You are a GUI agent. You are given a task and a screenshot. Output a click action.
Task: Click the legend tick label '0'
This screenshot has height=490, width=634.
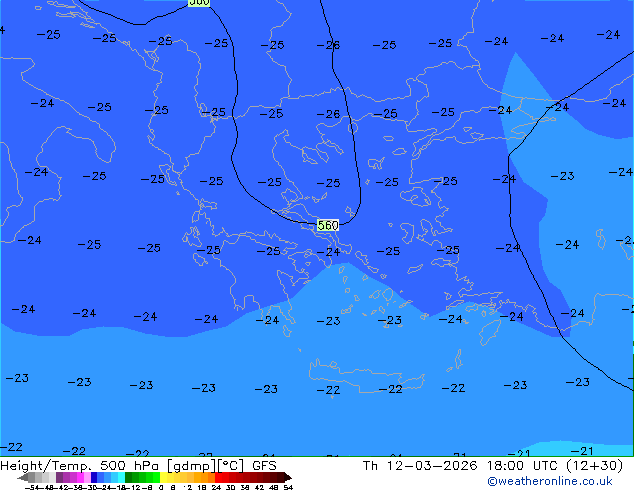161,488
